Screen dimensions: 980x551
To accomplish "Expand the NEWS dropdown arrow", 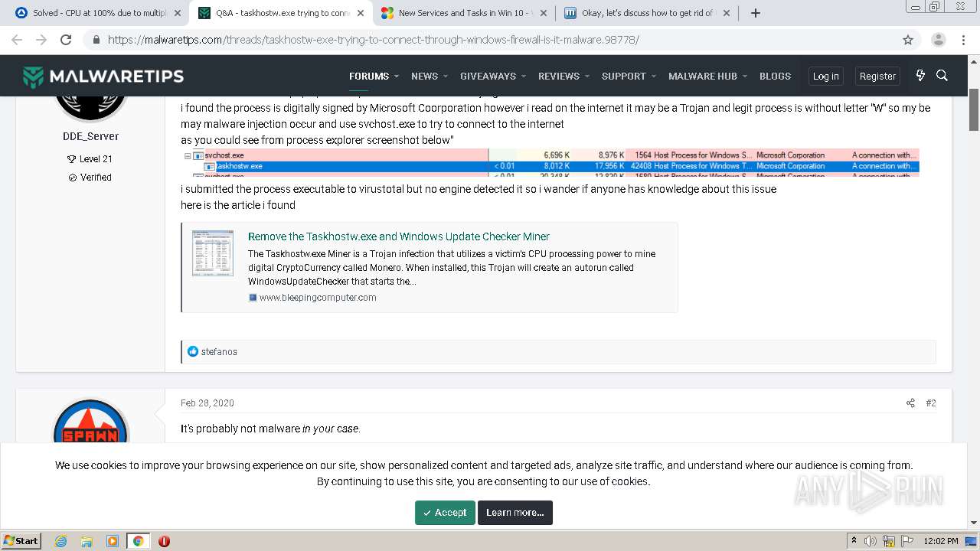I will [x=446, y=77].
